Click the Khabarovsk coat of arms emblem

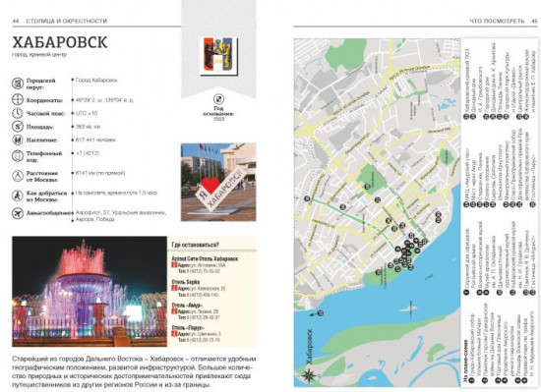point(219,56)
